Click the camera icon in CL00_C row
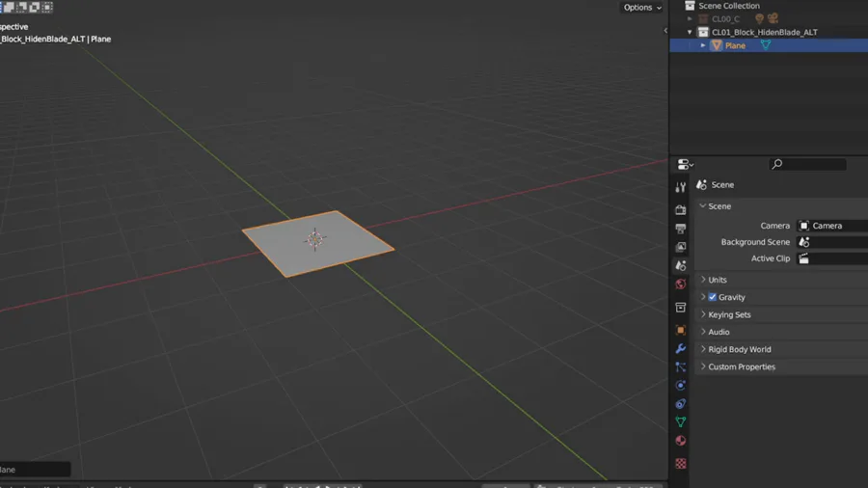 773,19
